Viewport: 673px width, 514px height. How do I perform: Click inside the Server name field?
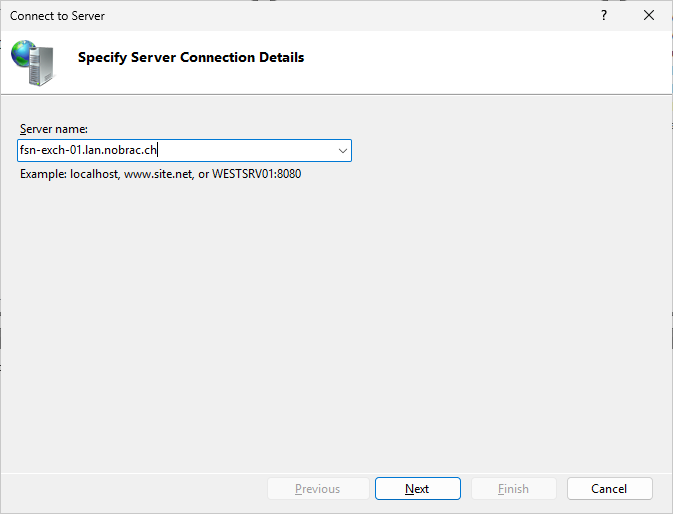184,151
